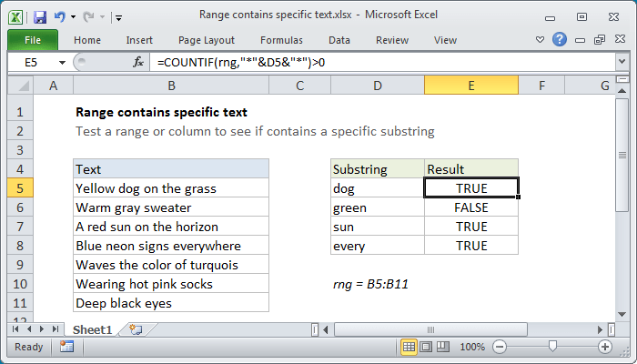Click the green File button
Screen dimensions: 637x364
tap(33, 40)
